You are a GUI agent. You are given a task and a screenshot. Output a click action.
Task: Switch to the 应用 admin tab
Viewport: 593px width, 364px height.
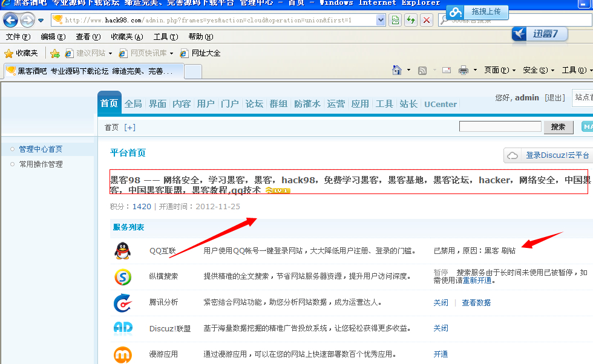360,103
